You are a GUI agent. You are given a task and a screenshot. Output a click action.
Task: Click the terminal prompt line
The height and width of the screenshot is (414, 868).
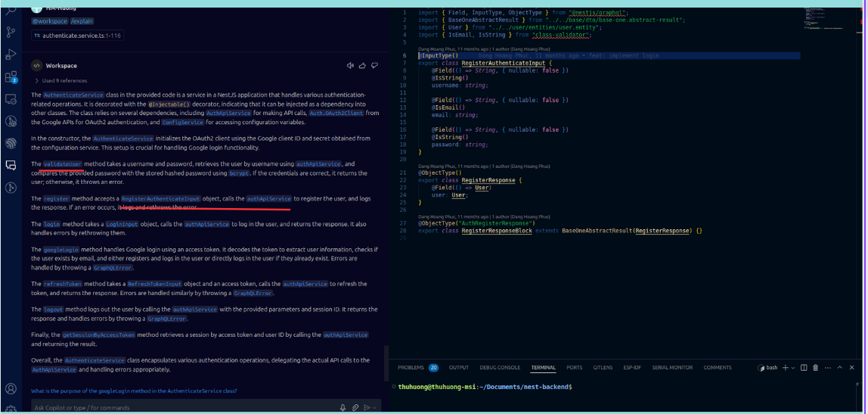[485, 386]
